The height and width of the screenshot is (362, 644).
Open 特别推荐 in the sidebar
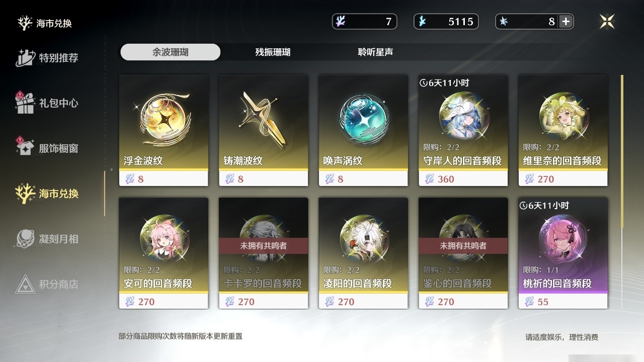click(x=48, y=58)
